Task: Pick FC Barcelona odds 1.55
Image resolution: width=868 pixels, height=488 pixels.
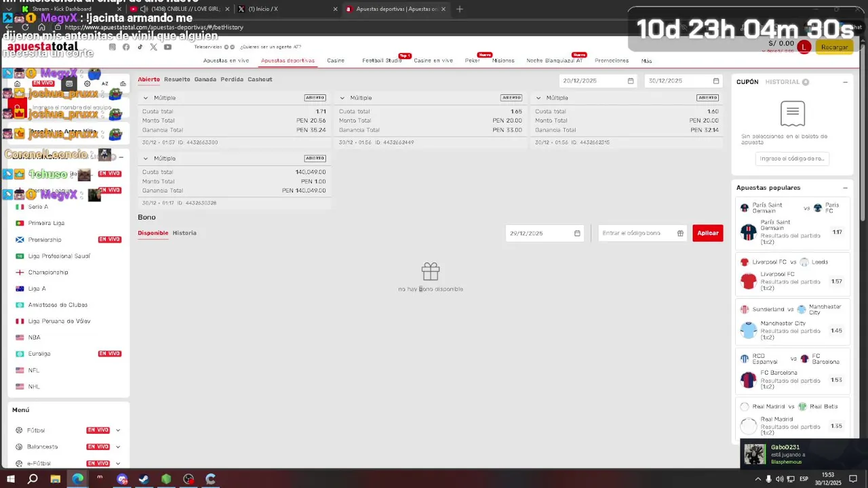Action: [837, 380]
